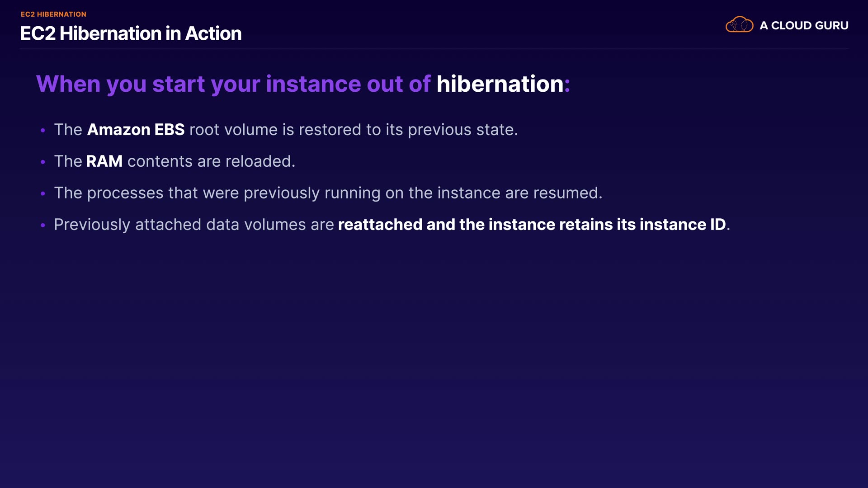
Task: Click the bullet dot before "The processes"
Action: coord(43,194)
